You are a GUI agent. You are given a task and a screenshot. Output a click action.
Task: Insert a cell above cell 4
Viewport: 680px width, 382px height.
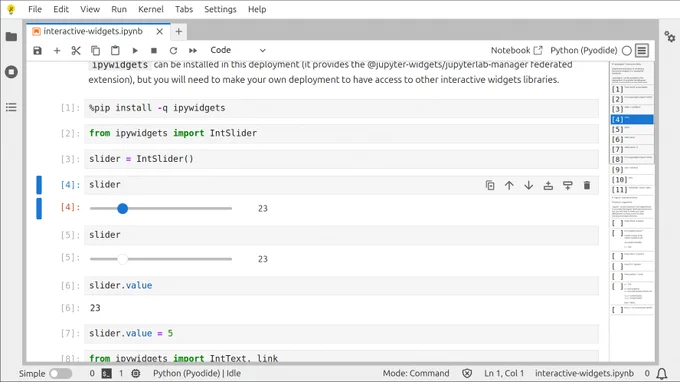click(x=548, y=186)
